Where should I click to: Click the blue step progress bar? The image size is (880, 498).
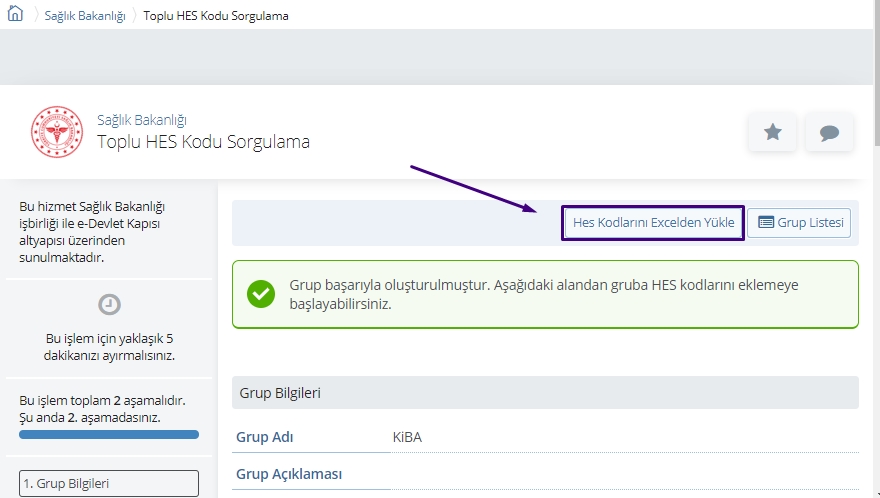coord(109,435)
